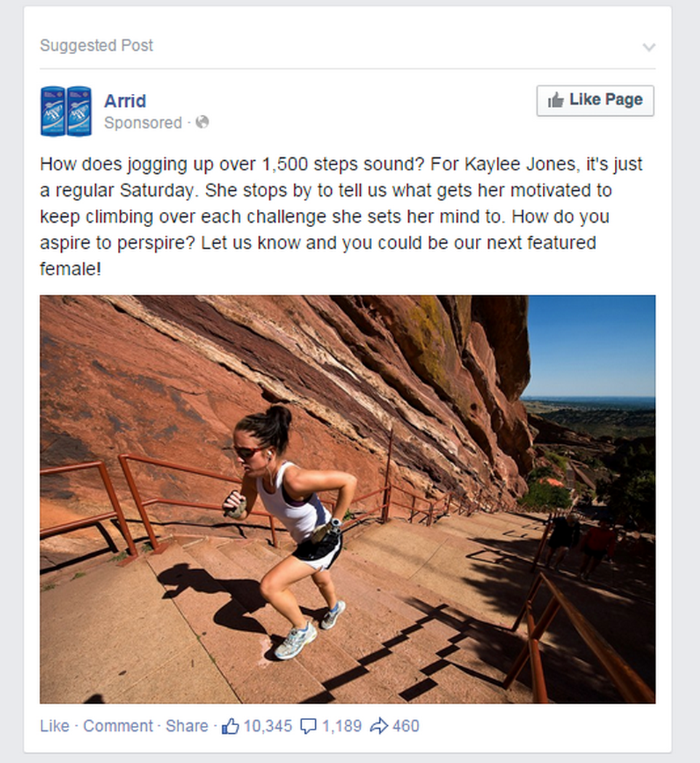This screenshot has height=763, width=700.
Task: View the 460 shares count
Action: [406, 726]
